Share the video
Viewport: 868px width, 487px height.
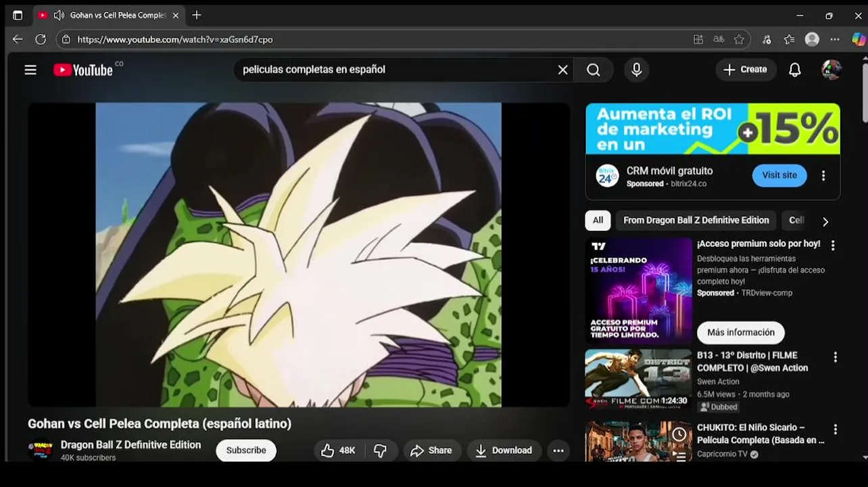432,450
